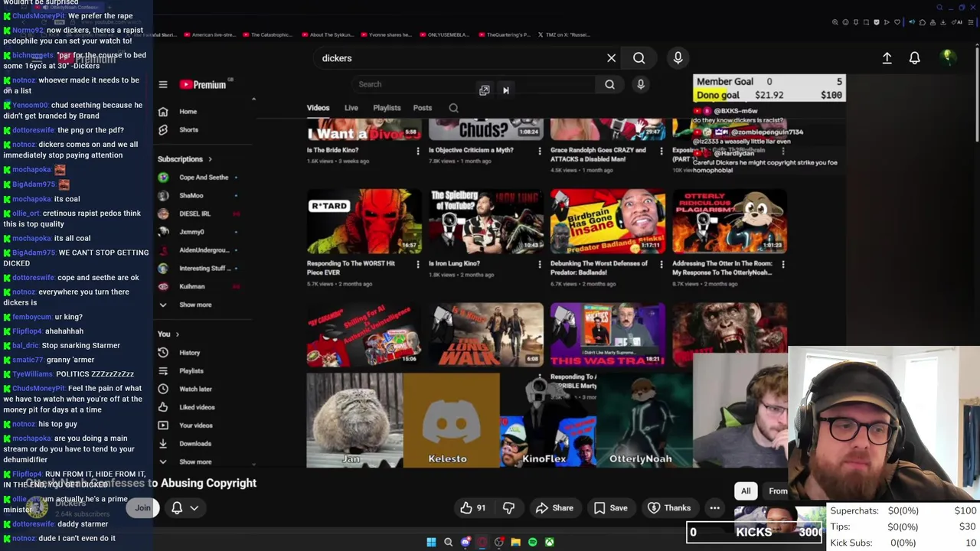Play 'Responding To The WORST Hit Piece' thumbnail
980x551 pixels.
364,222
